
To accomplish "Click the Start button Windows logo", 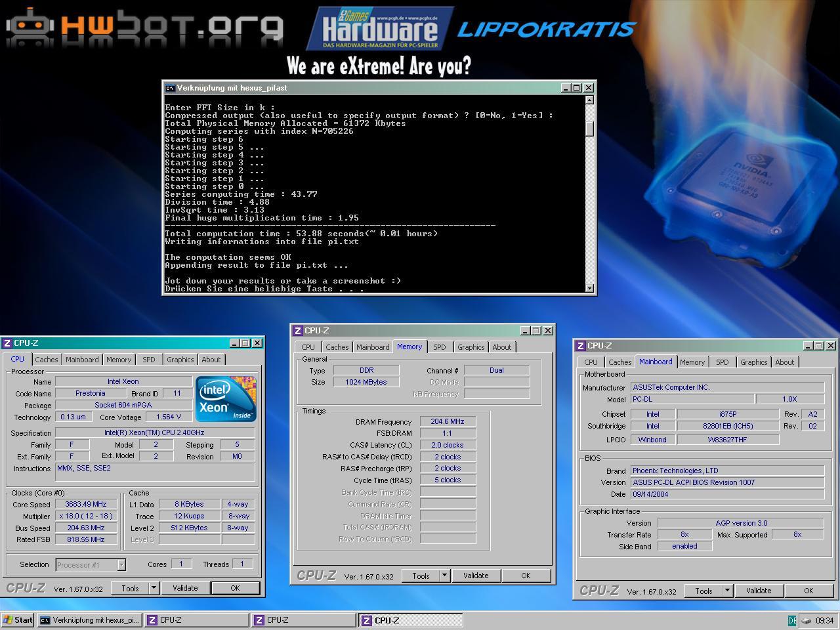I will click(x=9, y=620).
